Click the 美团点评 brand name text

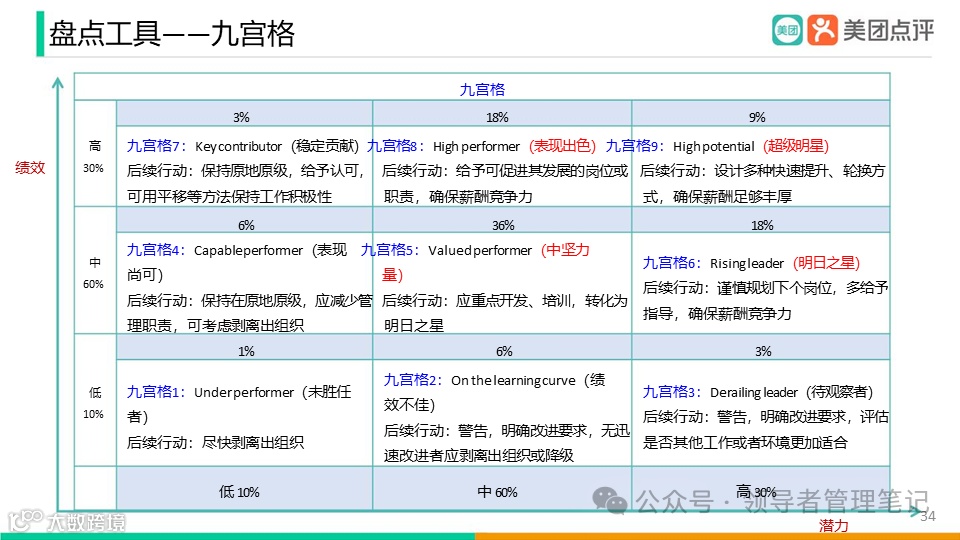888,30
